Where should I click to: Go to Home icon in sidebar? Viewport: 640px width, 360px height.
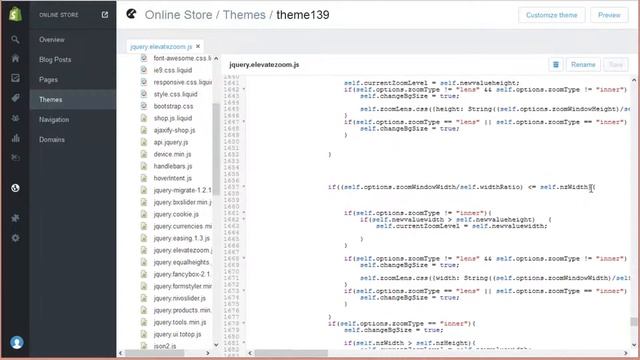pos(15,58)
